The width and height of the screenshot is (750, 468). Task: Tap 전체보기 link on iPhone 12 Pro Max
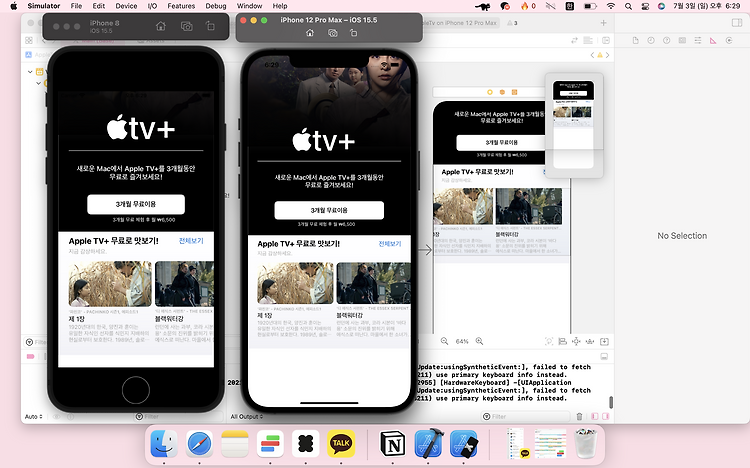(x=390, y=244)
